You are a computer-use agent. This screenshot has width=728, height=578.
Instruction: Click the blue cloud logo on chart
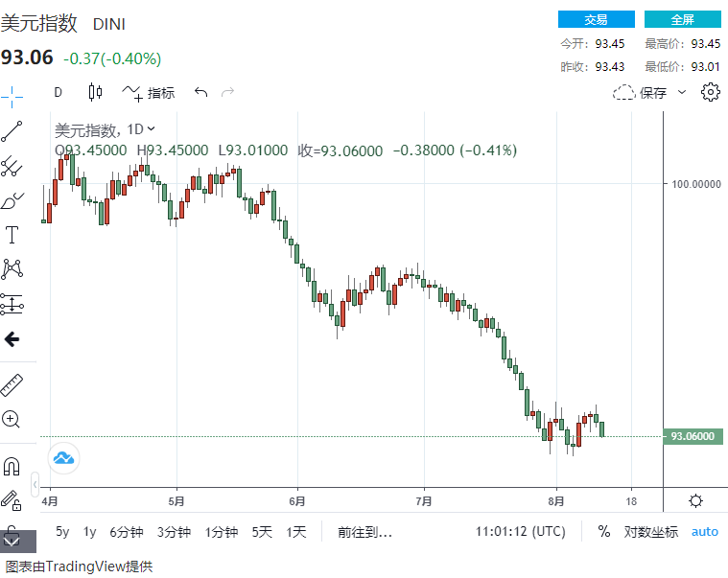[x=63, y=458]
